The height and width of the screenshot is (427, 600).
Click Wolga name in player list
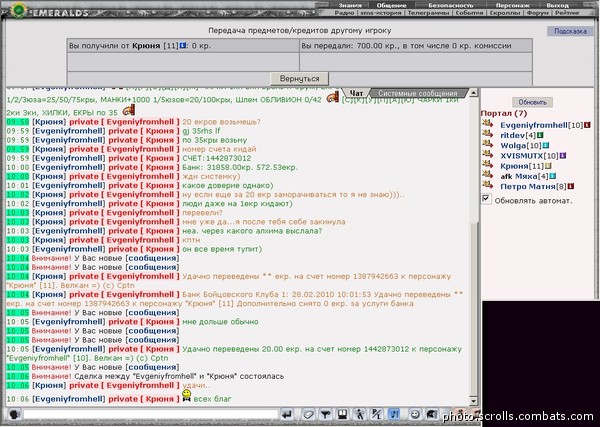(513, 145)
